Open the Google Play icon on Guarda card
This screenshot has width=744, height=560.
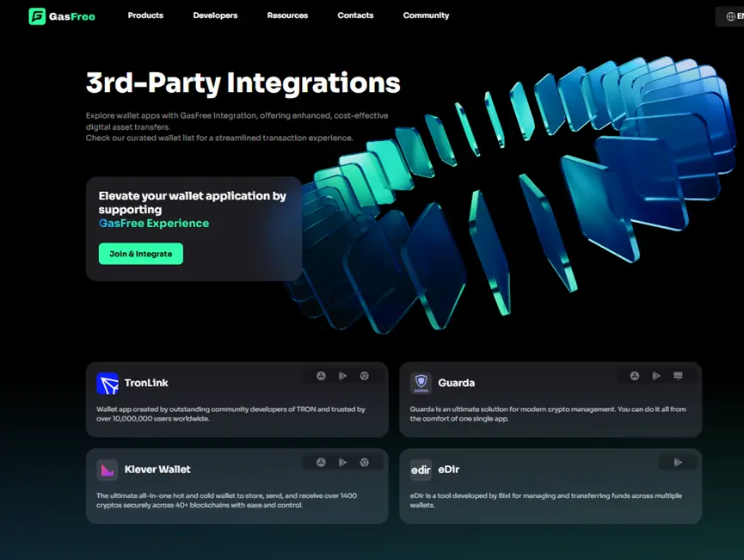(656, 376)
